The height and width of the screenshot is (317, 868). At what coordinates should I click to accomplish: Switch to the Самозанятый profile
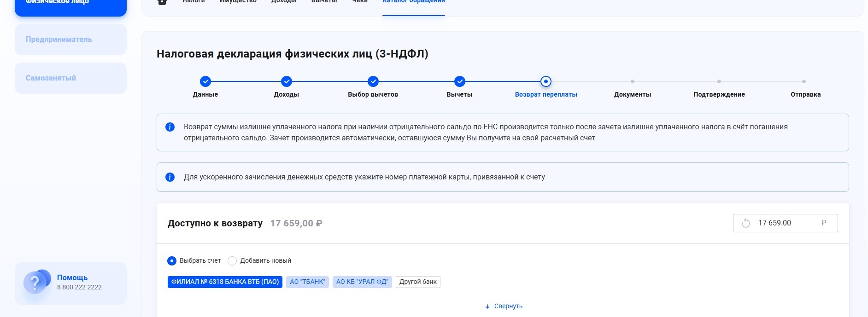[70, 78]
